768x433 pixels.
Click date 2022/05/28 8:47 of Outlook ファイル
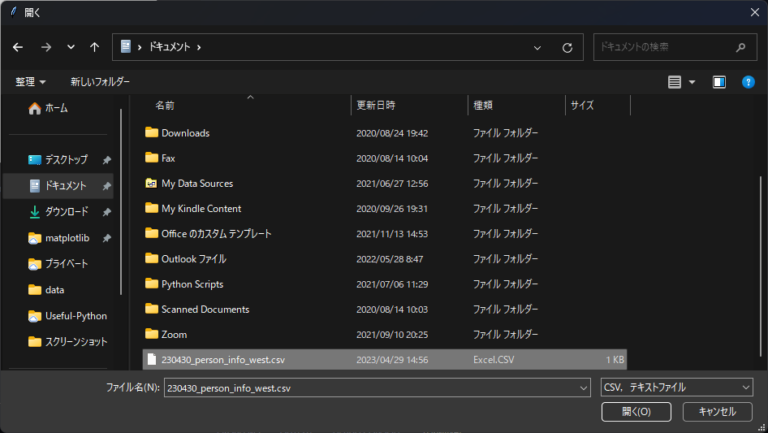389,259
